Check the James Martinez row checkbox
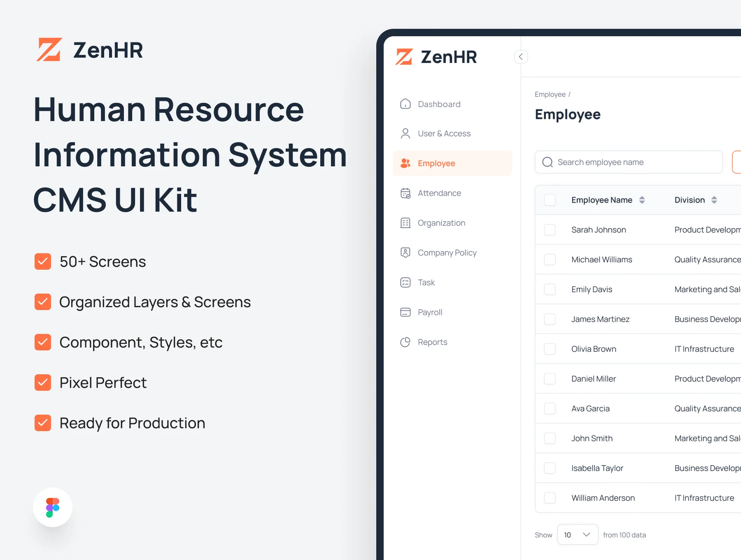Image resolution: width=741 pixels, height=560 pixels. click(550, 319)
